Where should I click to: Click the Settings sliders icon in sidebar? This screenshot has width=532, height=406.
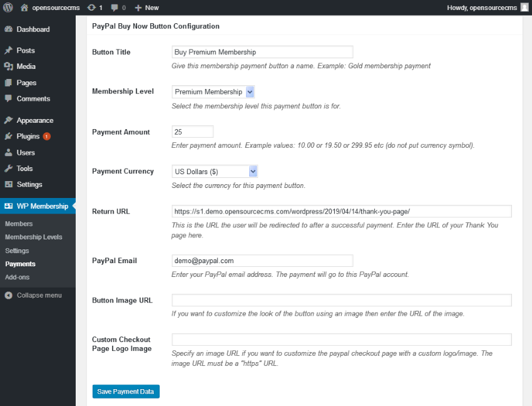tap(9, 184)
